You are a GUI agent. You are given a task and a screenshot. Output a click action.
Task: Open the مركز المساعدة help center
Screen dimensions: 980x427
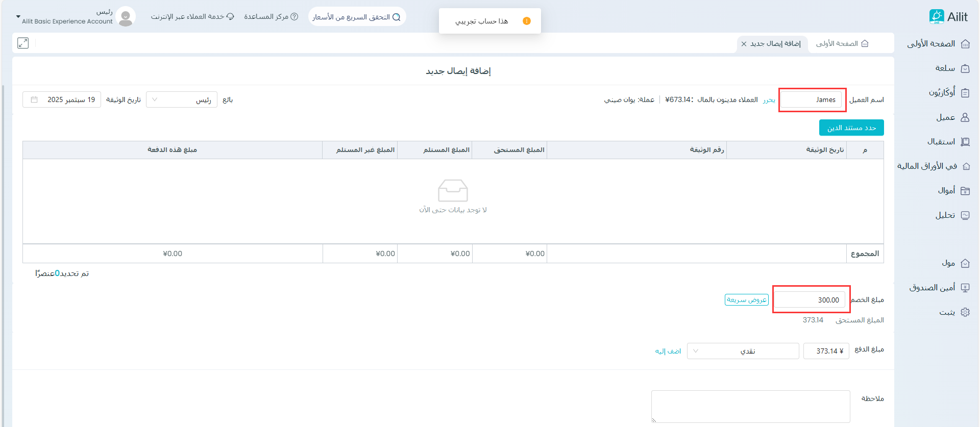coord(271,17)
